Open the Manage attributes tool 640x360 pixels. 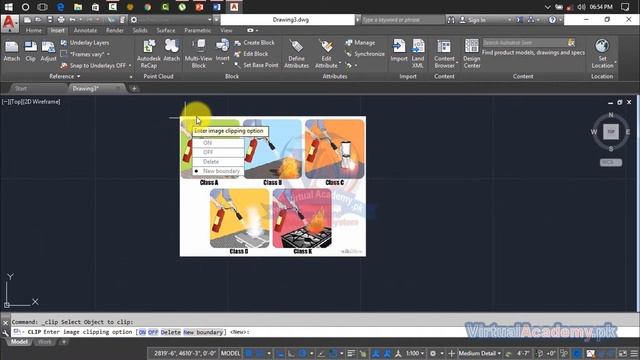coord(360,42)
